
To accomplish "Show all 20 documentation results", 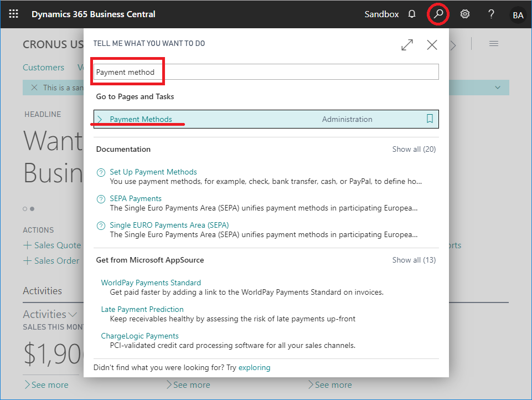I will coord(414,149).
